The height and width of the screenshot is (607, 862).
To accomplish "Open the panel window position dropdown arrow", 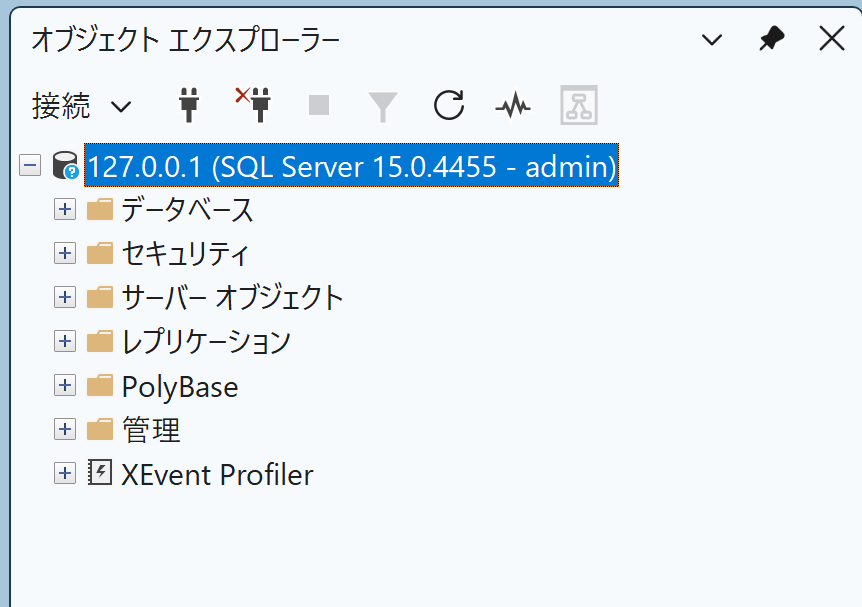I will click(x=712, y=40).
